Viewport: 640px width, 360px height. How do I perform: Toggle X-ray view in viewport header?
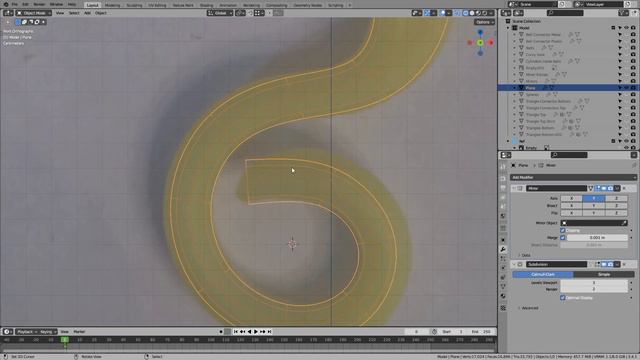(457, 13)
